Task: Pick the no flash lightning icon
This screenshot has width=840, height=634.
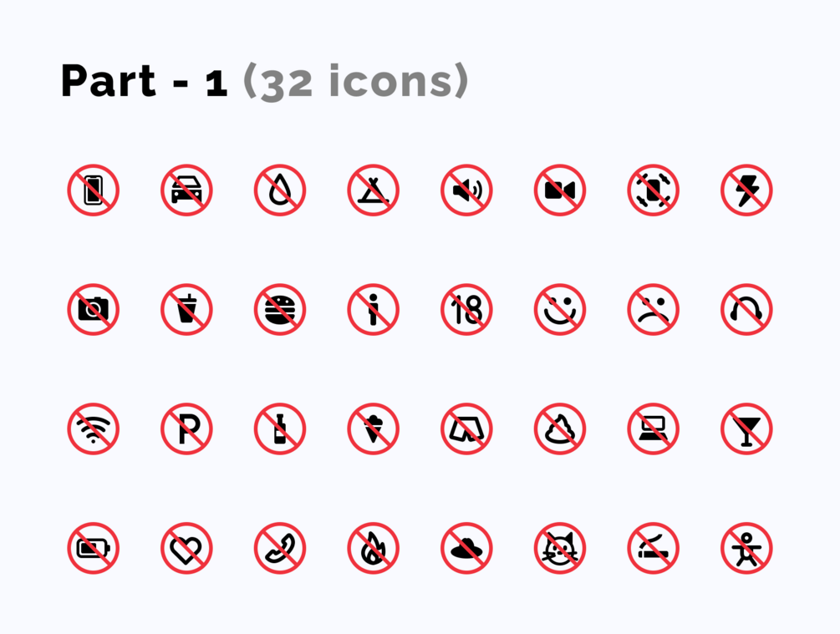Action: click(746, 190)
